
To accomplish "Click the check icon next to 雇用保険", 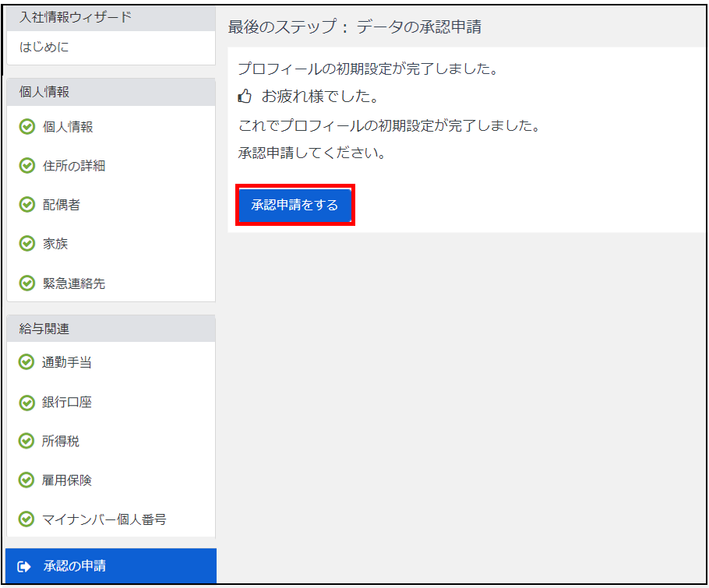I will (27, 481).
